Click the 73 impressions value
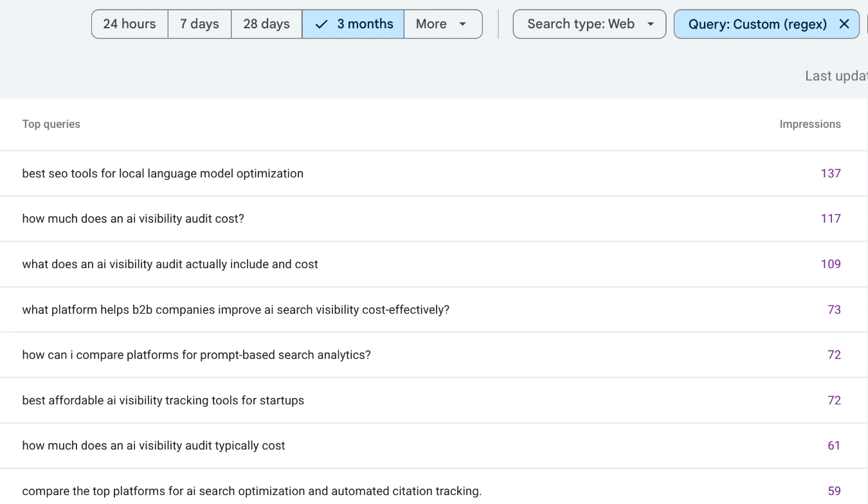868x504 pixels. [834, 310]
